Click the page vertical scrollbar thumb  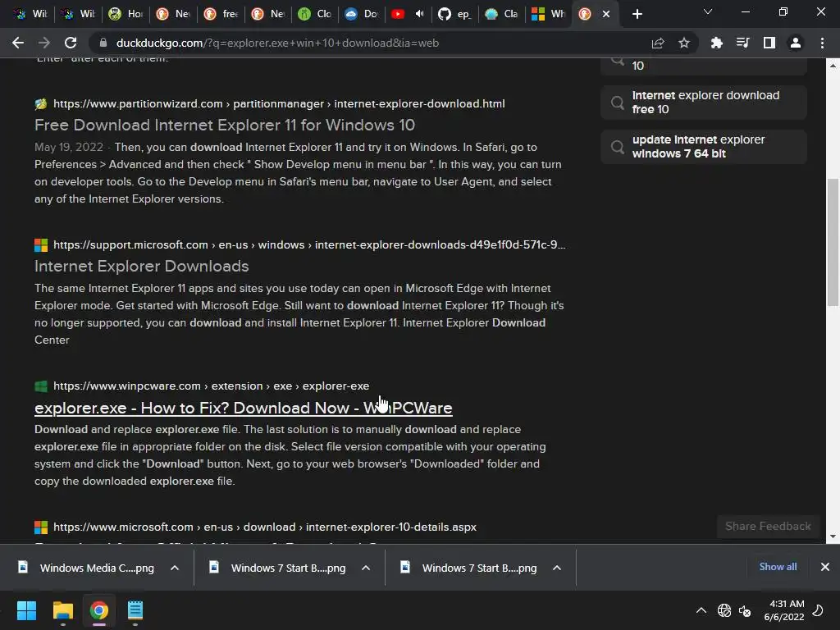[833, 242]
